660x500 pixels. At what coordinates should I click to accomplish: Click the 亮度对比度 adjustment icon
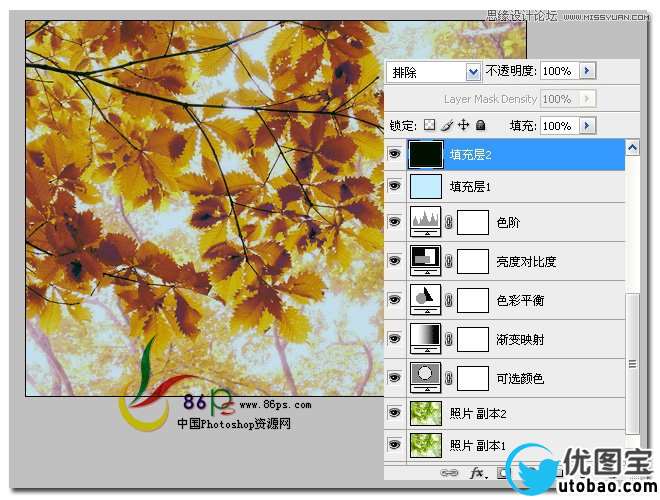point(426,261)
